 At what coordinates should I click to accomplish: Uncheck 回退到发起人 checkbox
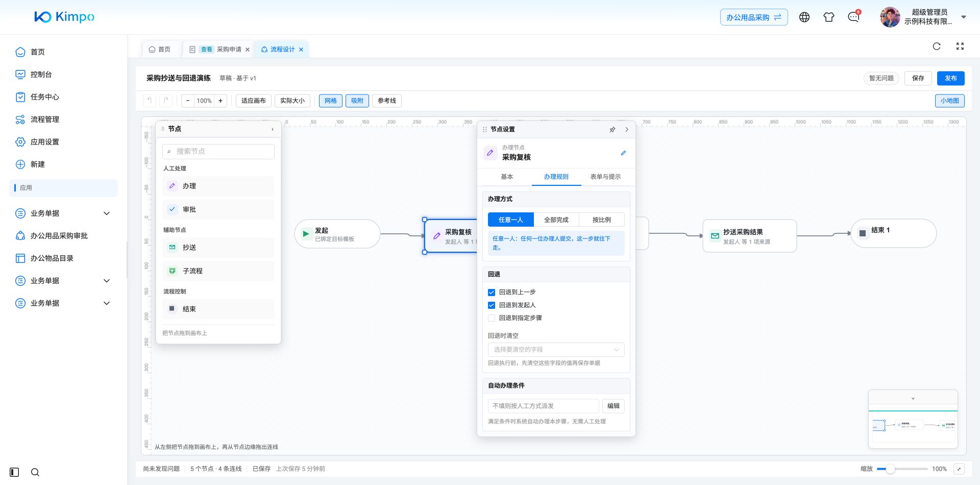(x=492, y=305)
